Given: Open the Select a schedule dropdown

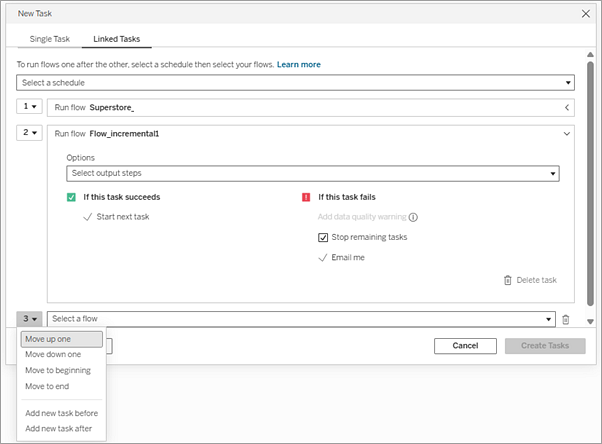Looking at the screenshot, I should click(295, 83).
